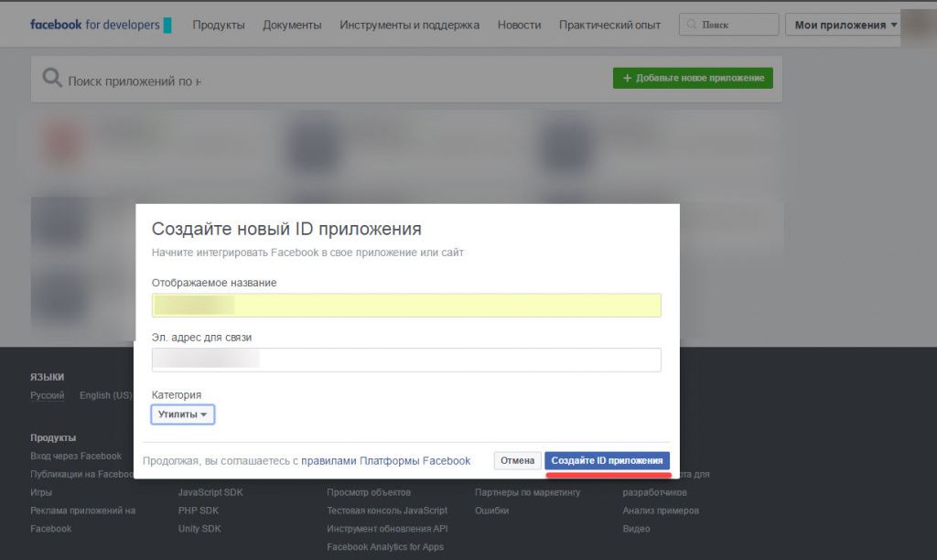The width and height of the screenshot is (937, 560).
Task: Click Добавьте новое приложение green button
Action: [x=693, y=78]
